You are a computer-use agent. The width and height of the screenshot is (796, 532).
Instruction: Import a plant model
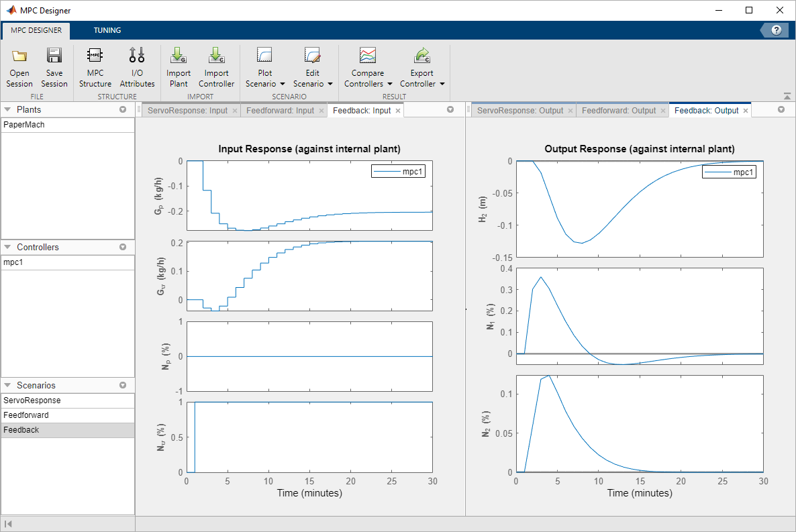(x=178, y=65)
